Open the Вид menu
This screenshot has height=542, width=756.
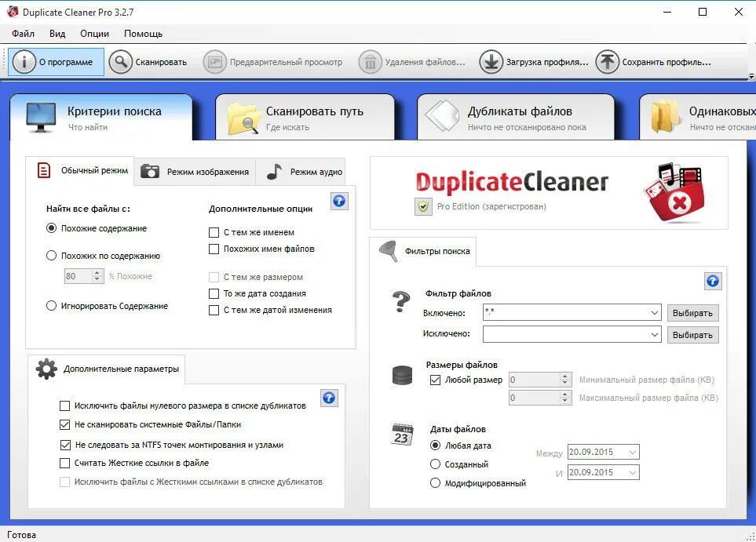click(x=57, y=34)
